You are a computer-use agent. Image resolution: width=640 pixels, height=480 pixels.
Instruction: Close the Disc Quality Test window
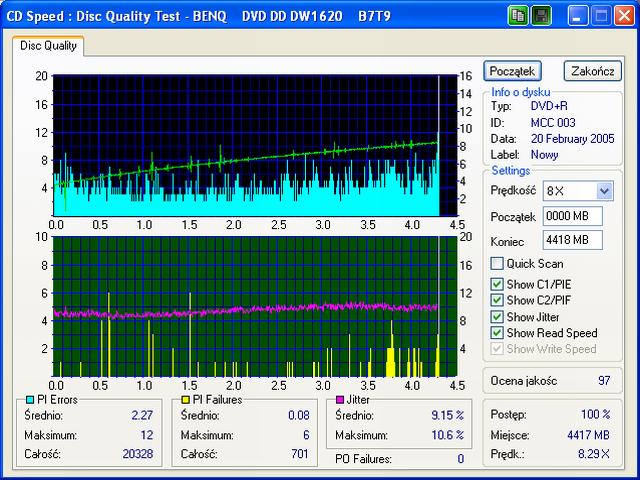[x=624, y=16]
